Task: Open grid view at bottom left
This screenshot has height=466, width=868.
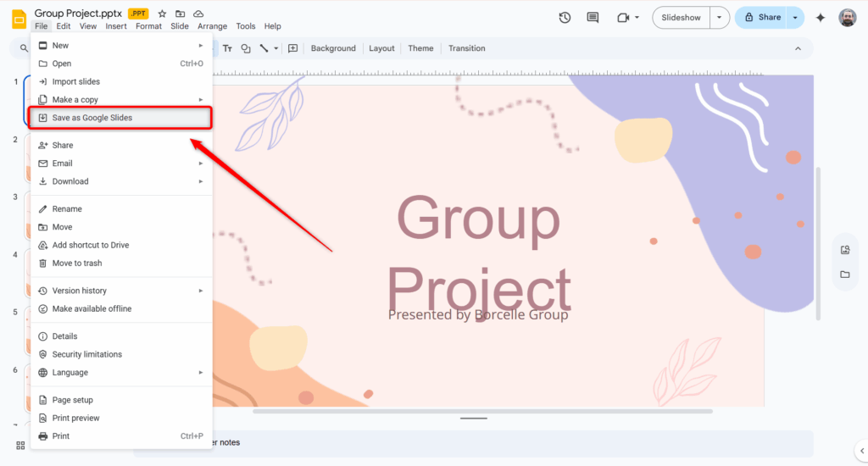Action: [x=20, y=446]
